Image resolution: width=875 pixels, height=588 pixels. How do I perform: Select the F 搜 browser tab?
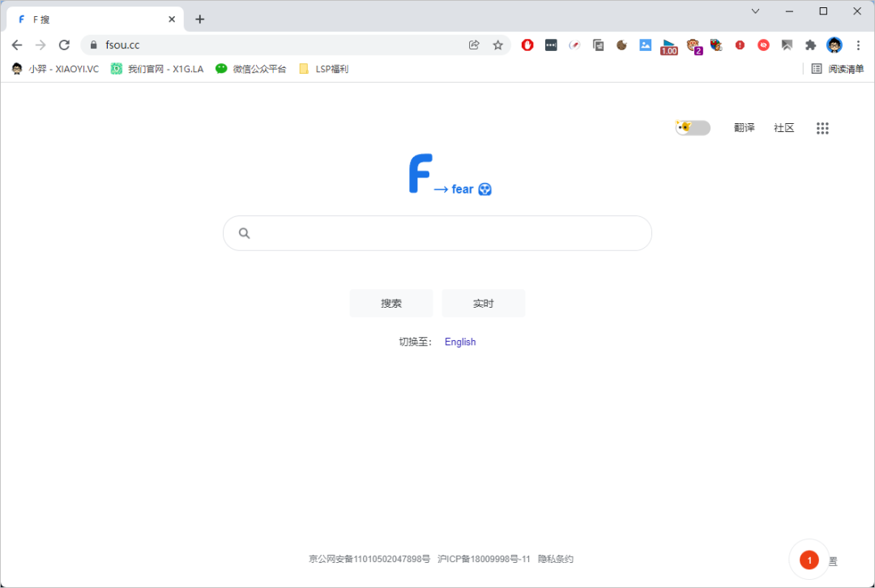(95, 19)
